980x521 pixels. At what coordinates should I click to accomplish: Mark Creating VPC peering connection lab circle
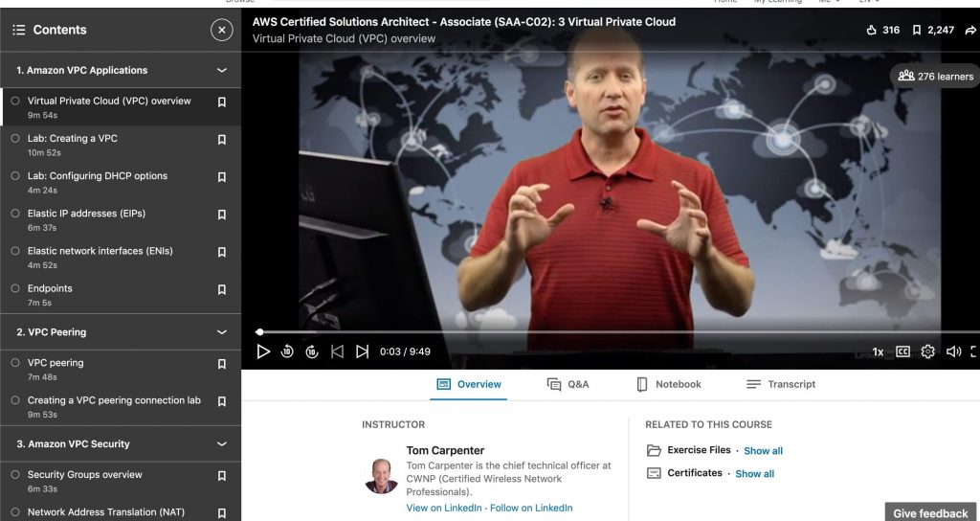coord(15,400)
